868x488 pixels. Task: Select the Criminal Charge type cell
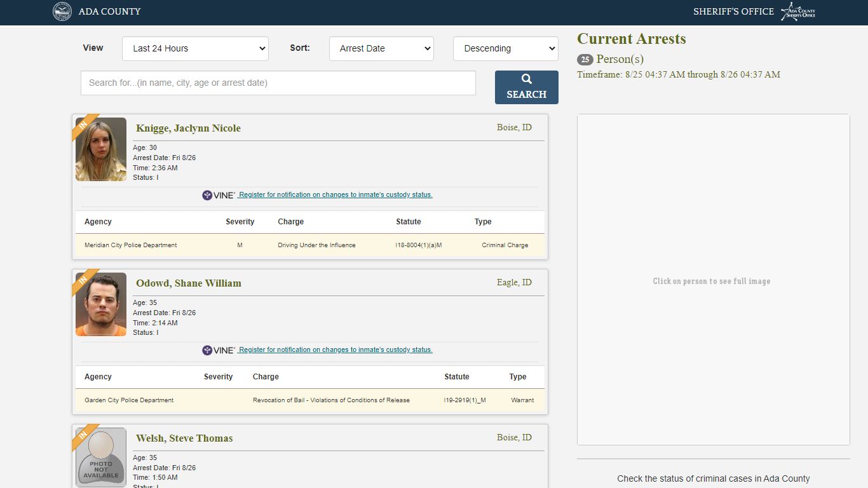(505, 245)
